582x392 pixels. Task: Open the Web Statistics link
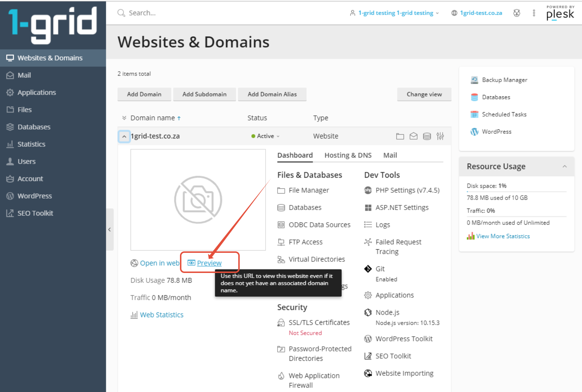[x=162, y=315]
